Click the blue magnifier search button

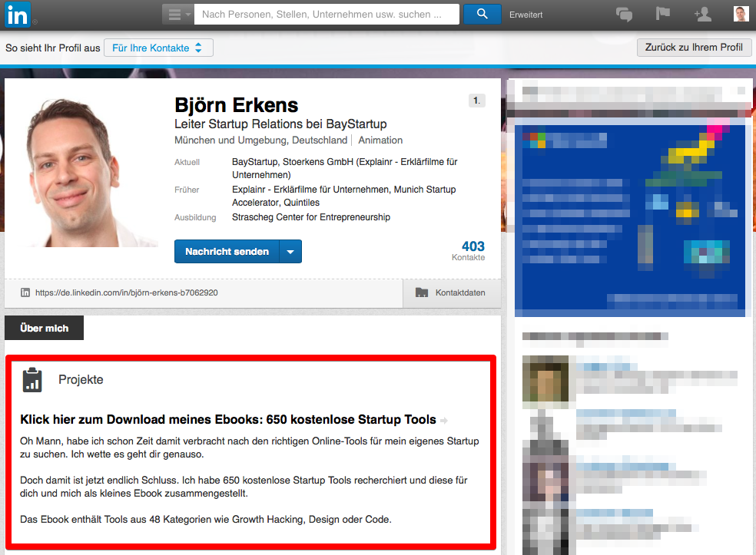pyautogui.click(x=482, y=14)
